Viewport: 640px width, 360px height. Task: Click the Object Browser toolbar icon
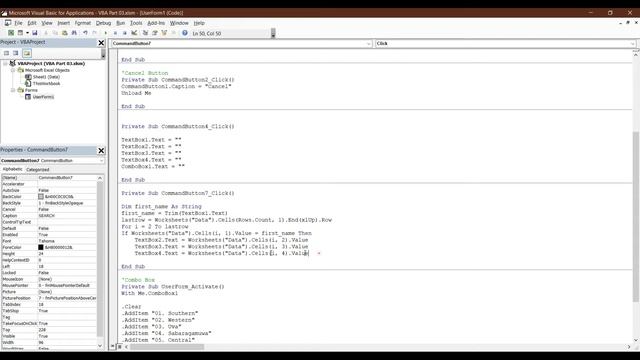click(164, 33)
